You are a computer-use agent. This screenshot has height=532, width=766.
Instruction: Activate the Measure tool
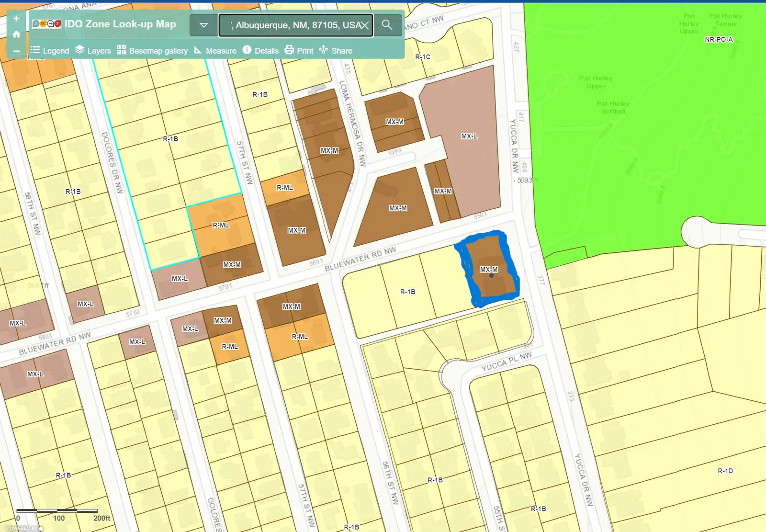click(x=215, y=50)
